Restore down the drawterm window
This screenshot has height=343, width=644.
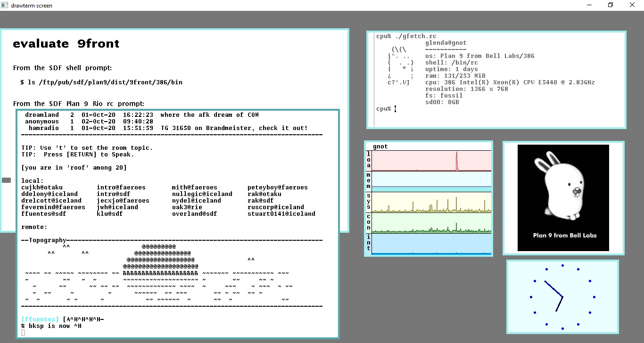[611, 5]
